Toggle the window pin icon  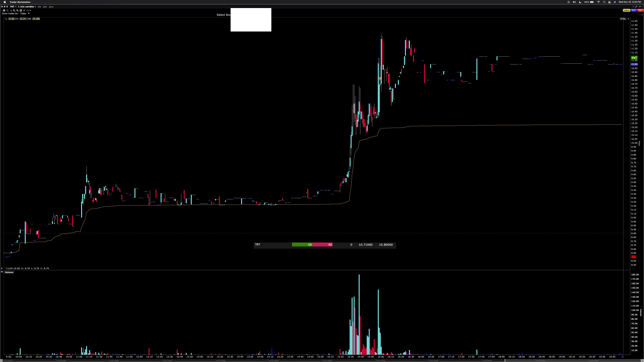pos(640,7)
